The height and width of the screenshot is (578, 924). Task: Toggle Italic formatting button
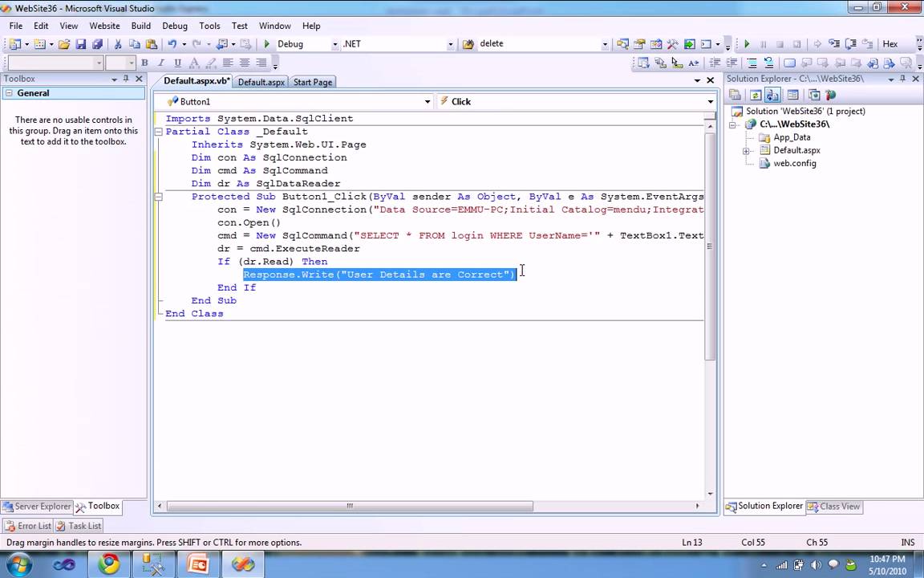coord(161,63)
